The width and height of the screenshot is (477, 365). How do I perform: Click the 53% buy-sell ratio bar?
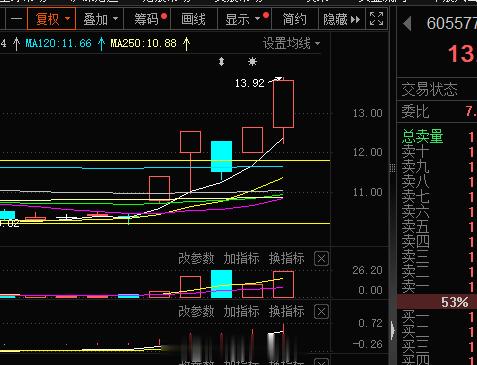pos(437,302)
